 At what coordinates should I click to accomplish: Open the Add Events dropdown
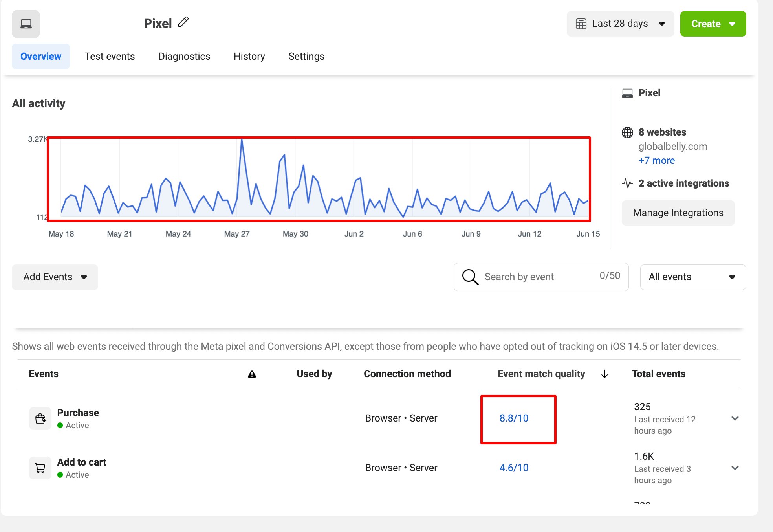55,277
